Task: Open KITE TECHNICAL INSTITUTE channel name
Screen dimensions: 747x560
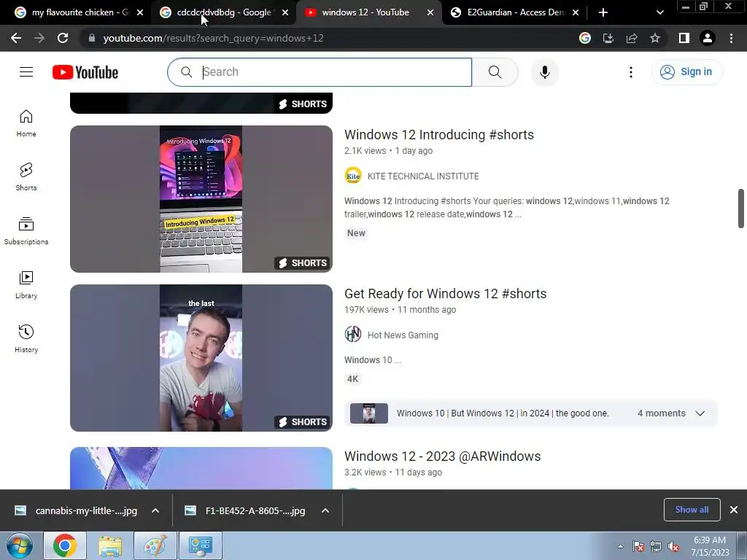Action: click(423, 176)
